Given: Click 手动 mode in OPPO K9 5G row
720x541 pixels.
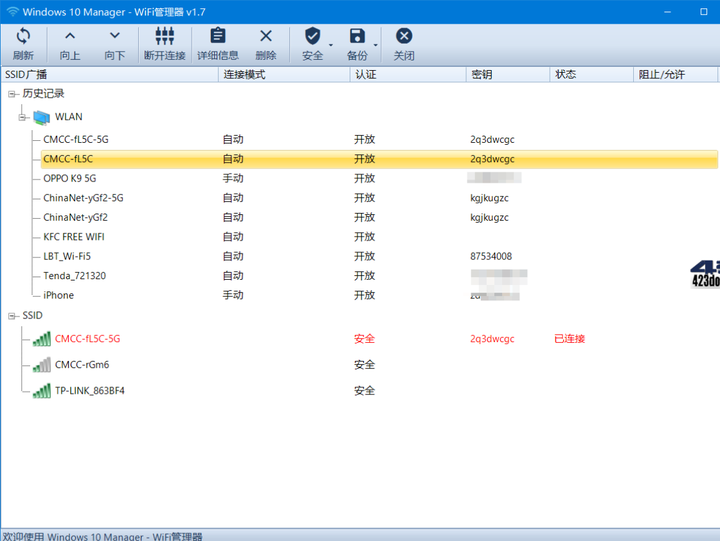Looking at the screenshot, I should pos(233,178).
